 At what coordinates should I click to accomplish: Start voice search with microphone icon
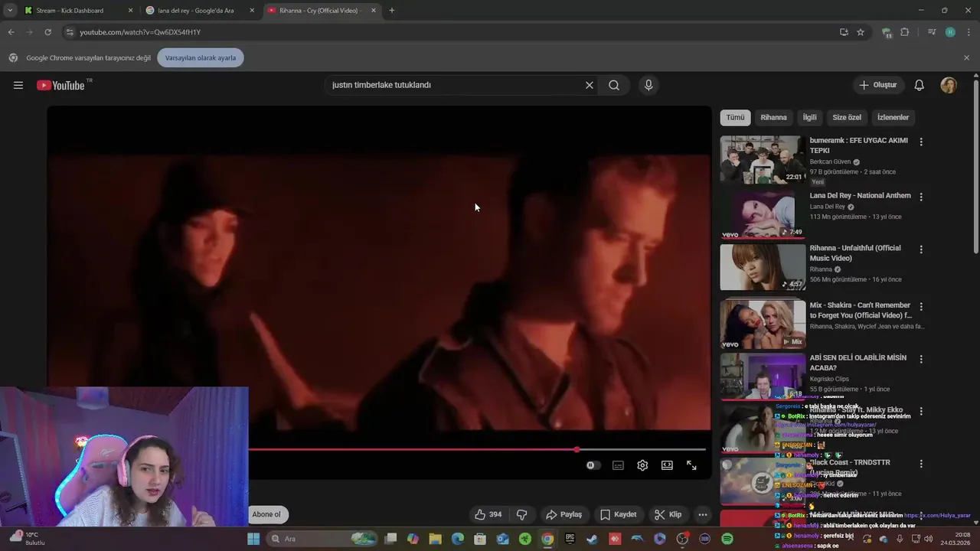pos(648,85)
